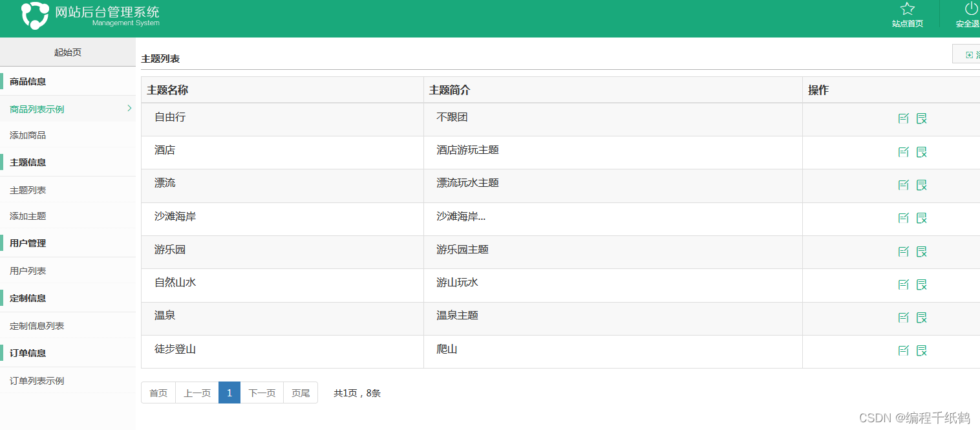Click the 游乐园主题 description text
The height and width of the screenshot is (430, 980).
(462, 250)
